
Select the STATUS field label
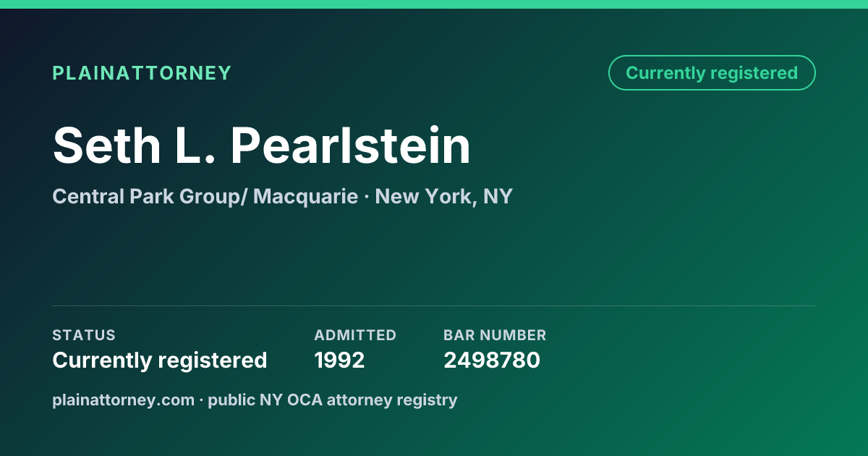[x=84, y=335]
